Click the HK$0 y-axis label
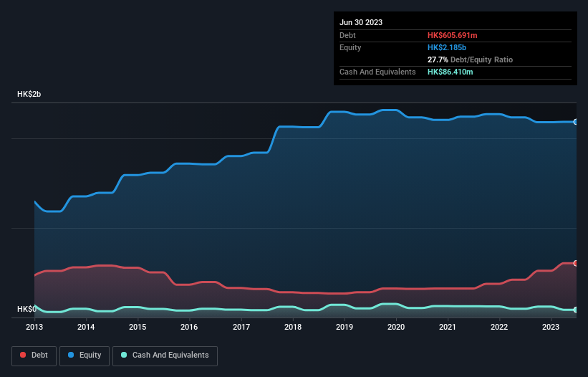 [26, 309]
